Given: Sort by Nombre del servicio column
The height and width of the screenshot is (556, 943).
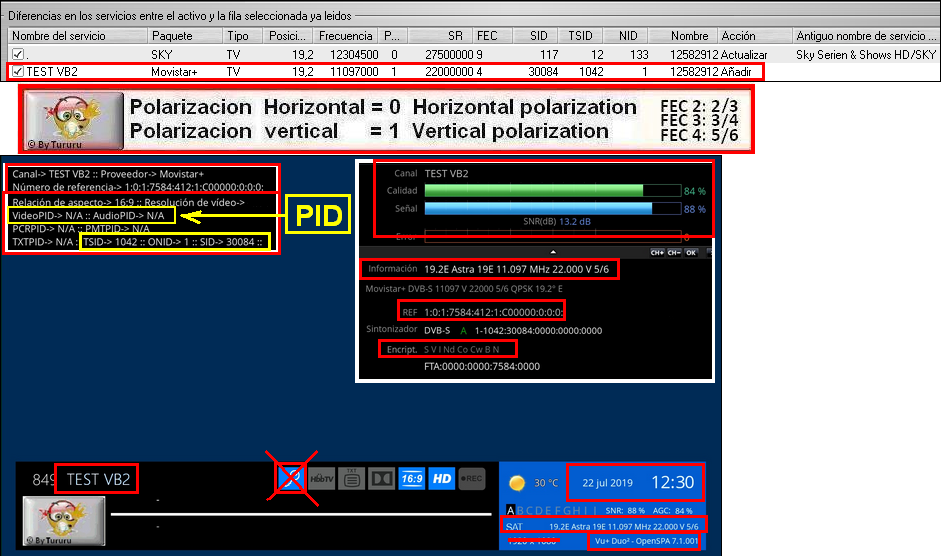Looking at the screenshot, I should (77, 36).
